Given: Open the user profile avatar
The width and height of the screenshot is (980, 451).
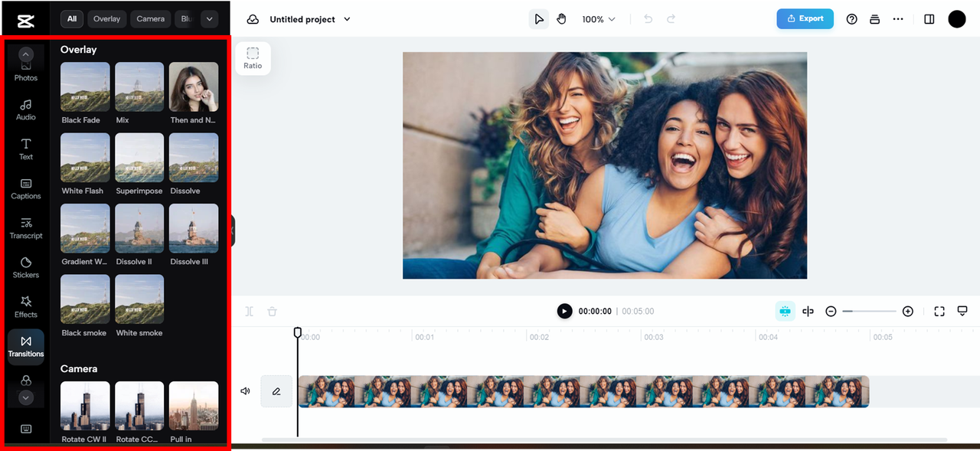Looking at the screenshot, I should point(957,19).
